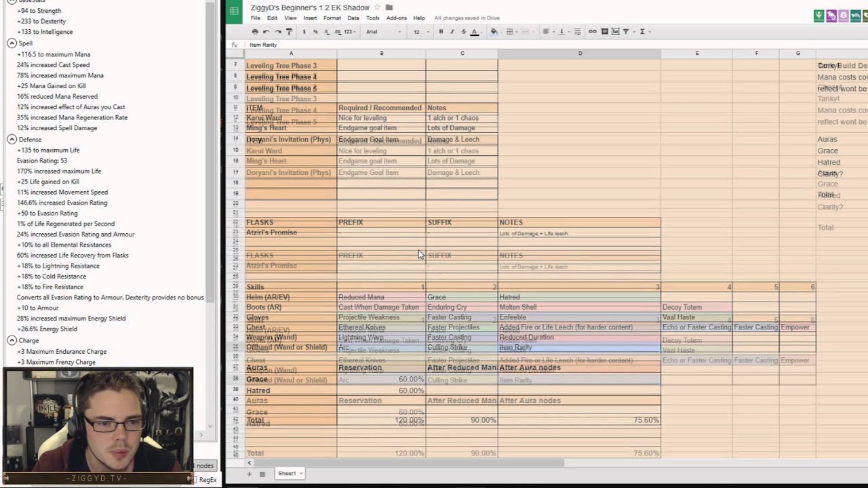Open the Format menu
868x488 pixels.
click(x=332, y=18)
